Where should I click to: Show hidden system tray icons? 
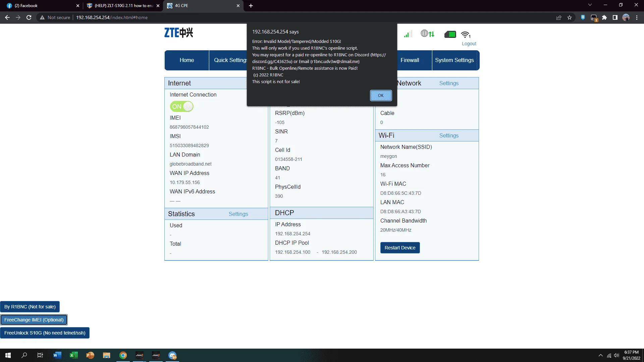coord(600,355)
